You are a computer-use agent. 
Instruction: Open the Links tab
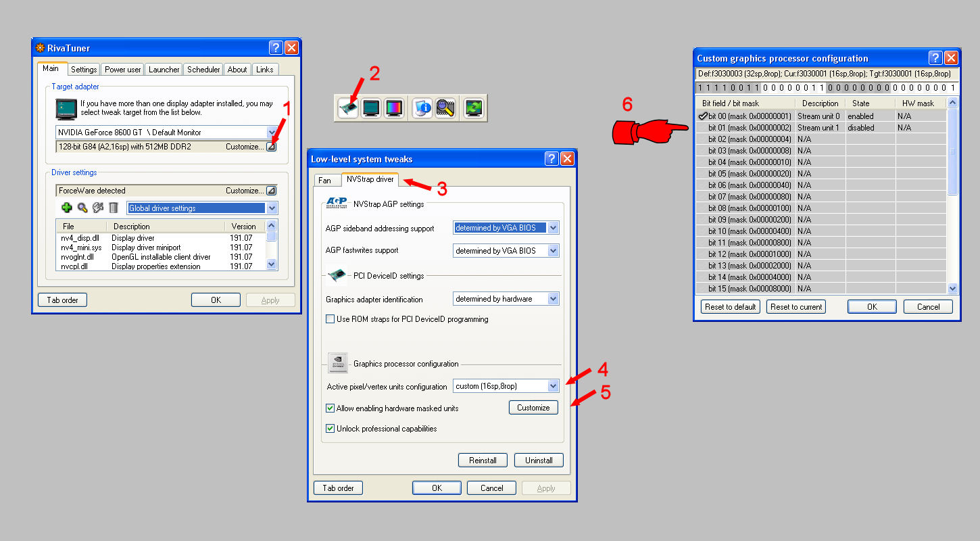coord(265,70)
